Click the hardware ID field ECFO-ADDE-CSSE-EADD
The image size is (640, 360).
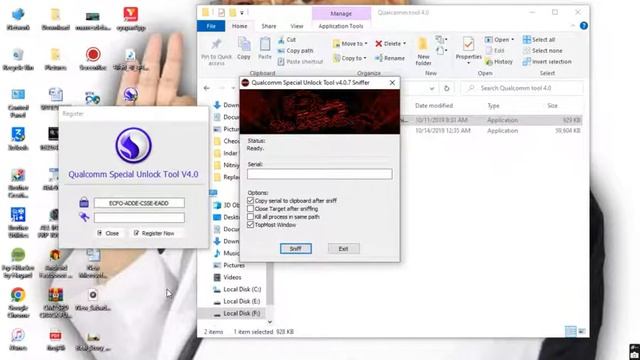tap(139, 203)
